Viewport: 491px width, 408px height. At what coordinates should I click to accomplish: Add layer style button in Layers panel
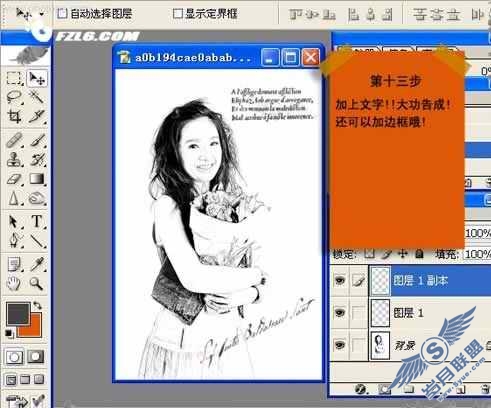click(x=361, y=389)
